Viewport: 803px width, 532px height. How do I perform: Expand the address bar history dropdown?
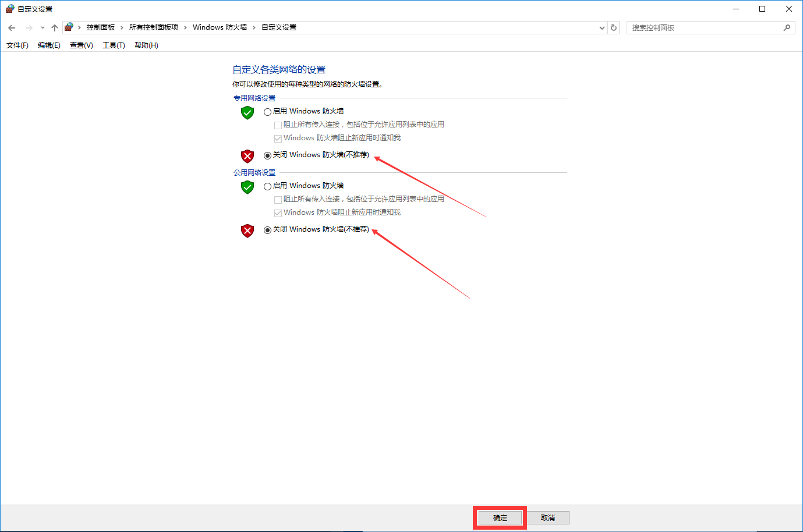[602, 27]
